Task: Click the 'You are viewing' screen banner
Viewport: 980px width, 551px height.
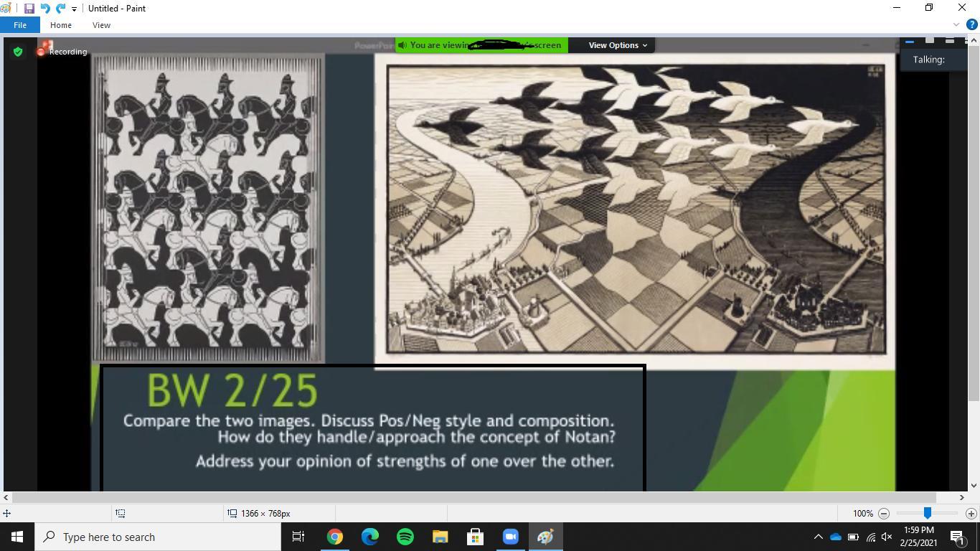Action: (481, 45)
